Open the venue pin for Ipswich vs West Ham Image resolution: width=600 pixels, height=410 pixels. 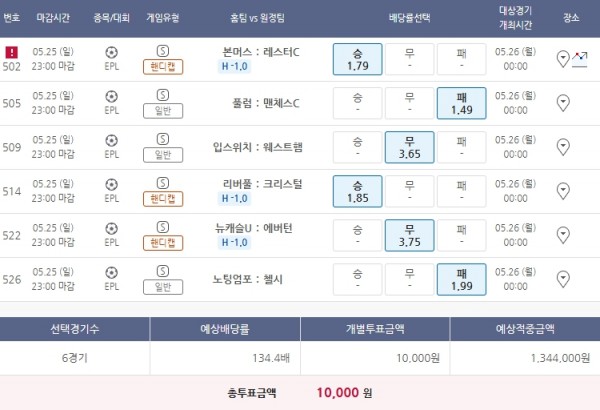[563, 147]
